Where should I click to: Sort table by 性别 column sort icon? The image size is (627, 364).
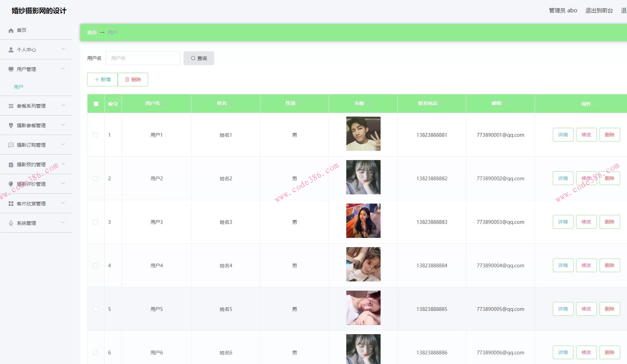[300, 103]
